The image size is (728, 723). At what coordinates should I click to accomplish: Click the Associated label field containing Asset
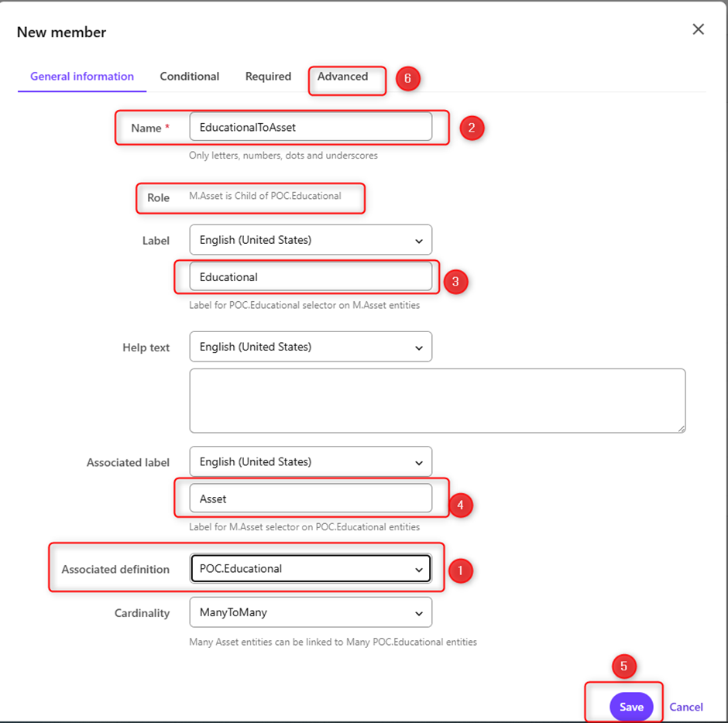[x=311, y=499]
